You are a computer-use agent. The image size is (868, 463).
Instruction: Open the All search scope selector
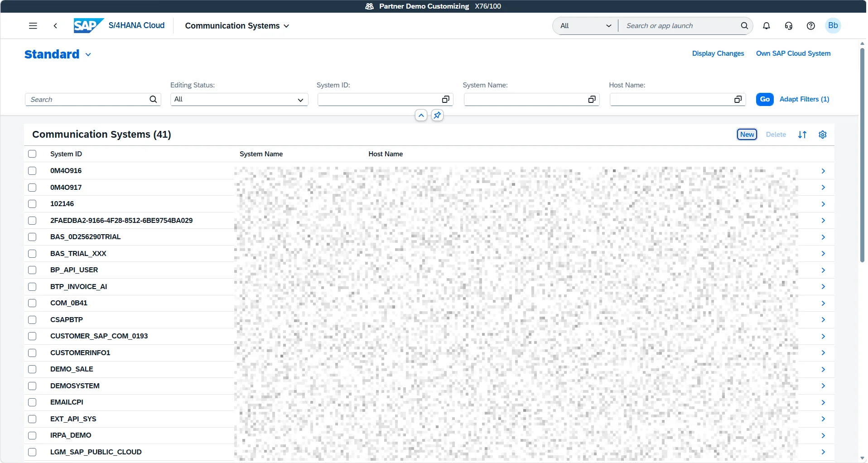click(x=586, y=26)
